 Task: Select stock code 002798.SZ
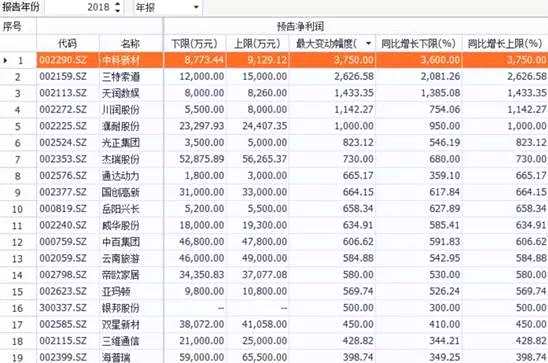click(x=63, y=275)
